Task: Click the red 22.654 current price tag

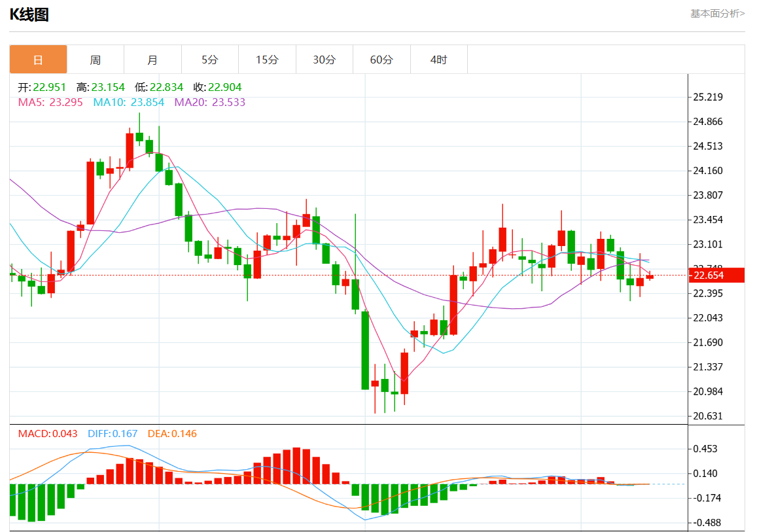Action: click(x=716, y=275)
